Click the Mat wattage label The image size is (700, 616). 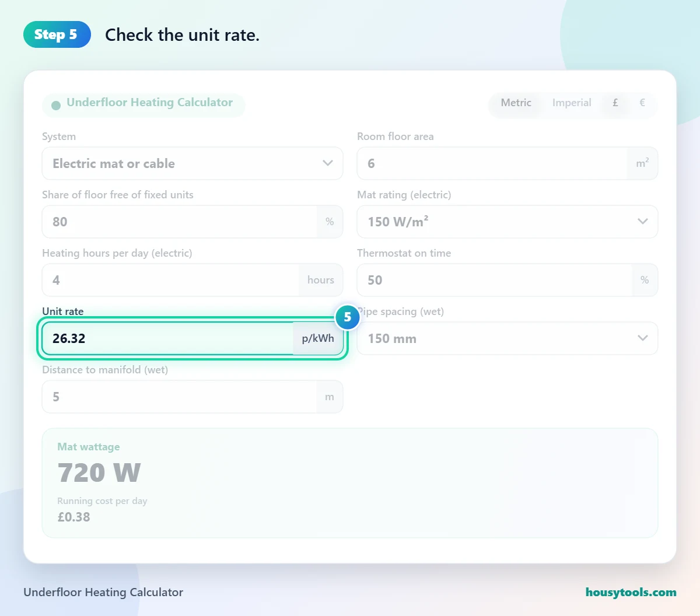click(89, 447)
